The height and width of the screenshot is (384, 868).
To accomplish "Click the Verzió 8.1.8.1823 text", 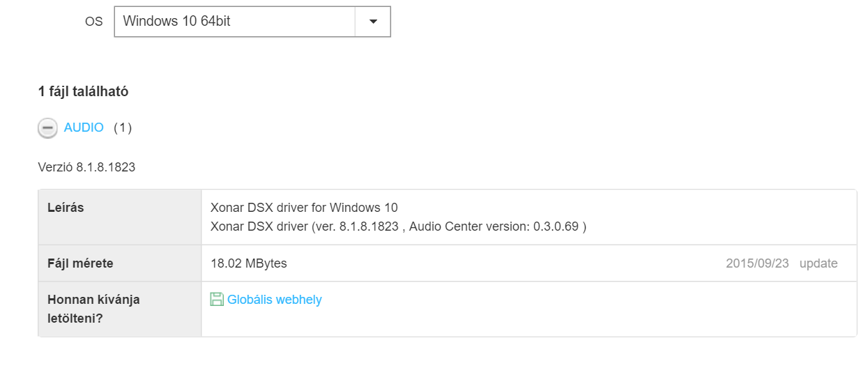I will tap(86, 167).
